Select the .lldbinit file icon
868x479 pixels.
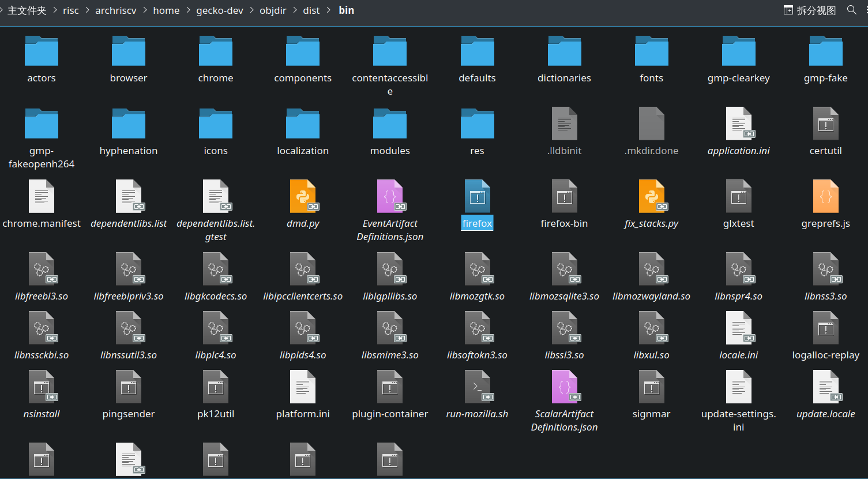coord(564,124)
